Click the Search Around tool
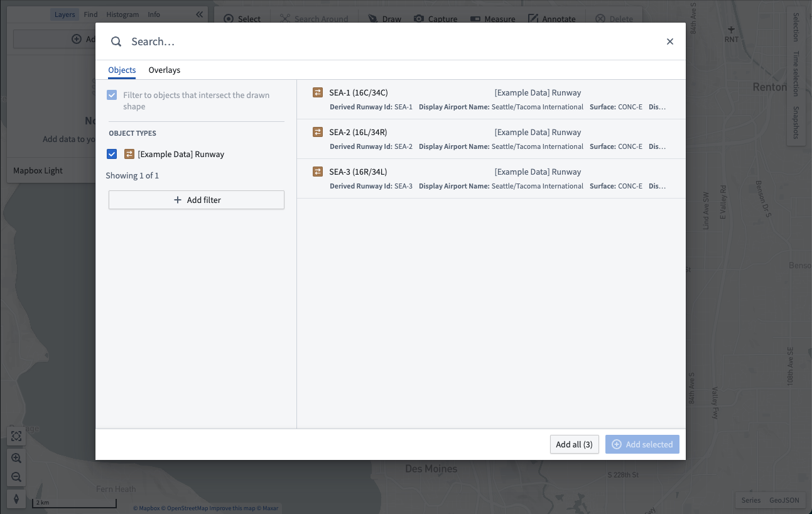The width and height of the screenshot is (812, 514). [313, 19]
